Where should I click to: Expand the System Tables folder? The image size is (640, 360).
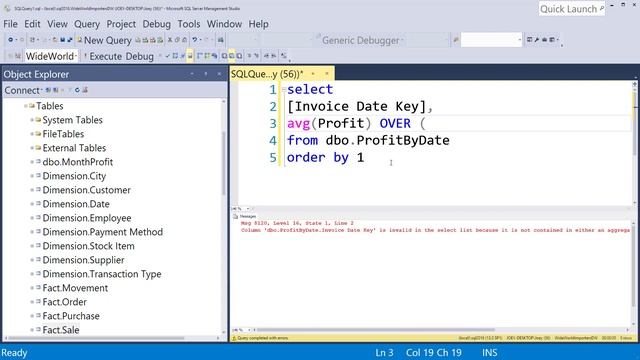(32, 120)
